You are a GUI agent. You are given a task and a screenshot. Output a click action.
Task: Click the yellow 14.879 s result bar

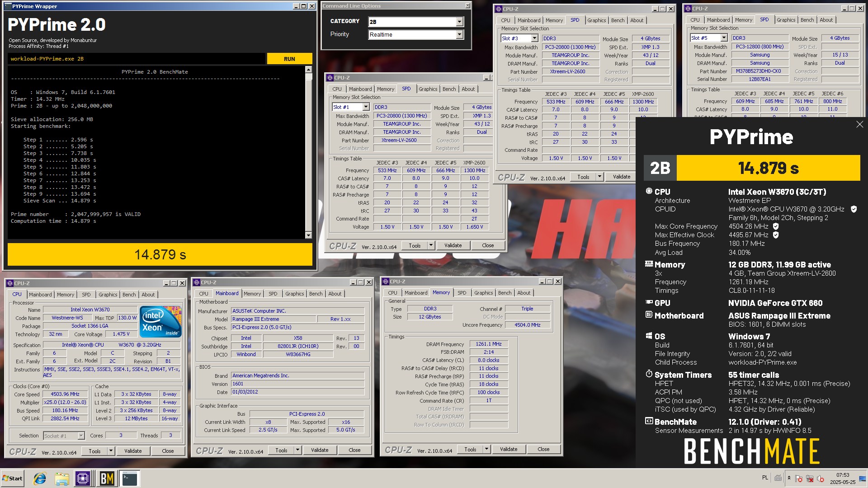(x=160, y=254)
